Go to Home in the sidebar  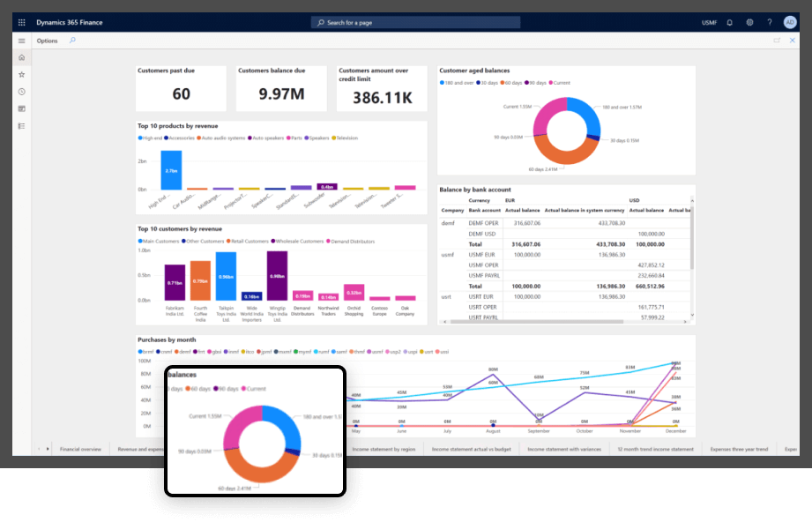pos(22,57)
